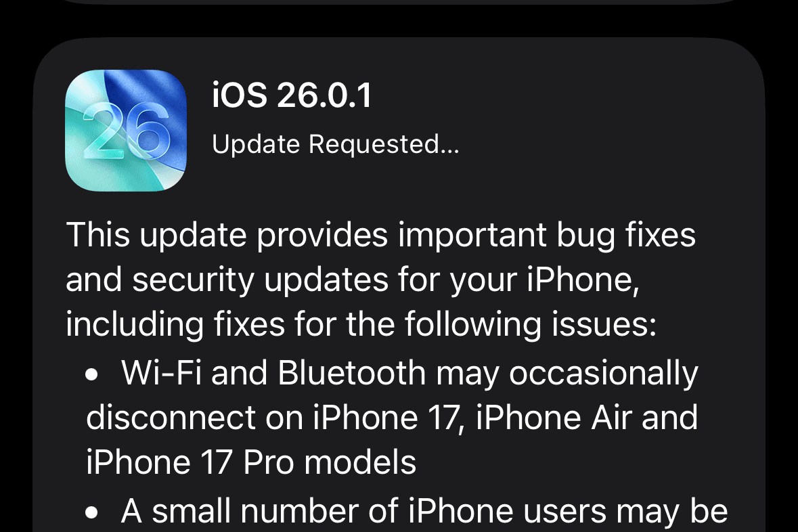This screenshot has width=798, height=532.
Task: Select the iOS 26.0.1 update title
Action: tap(292, 95)
